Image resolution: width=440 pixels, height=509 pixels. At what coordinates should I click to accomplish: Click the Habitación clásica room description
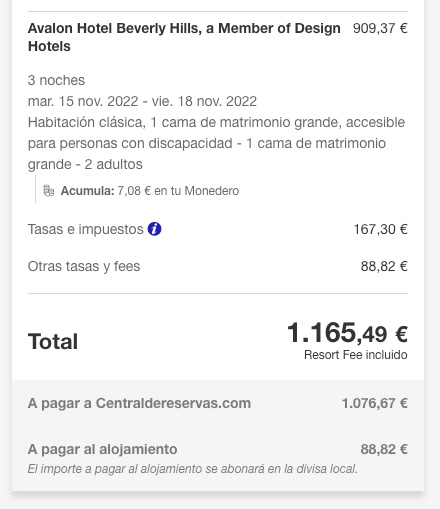(216, 143)
